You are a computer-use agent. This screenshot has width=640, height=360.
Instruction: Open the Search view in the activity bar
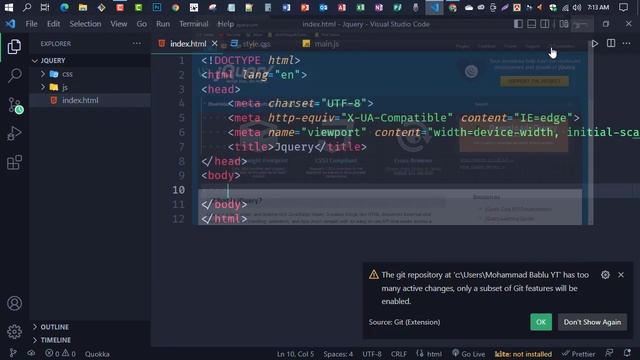pos(14,76)
